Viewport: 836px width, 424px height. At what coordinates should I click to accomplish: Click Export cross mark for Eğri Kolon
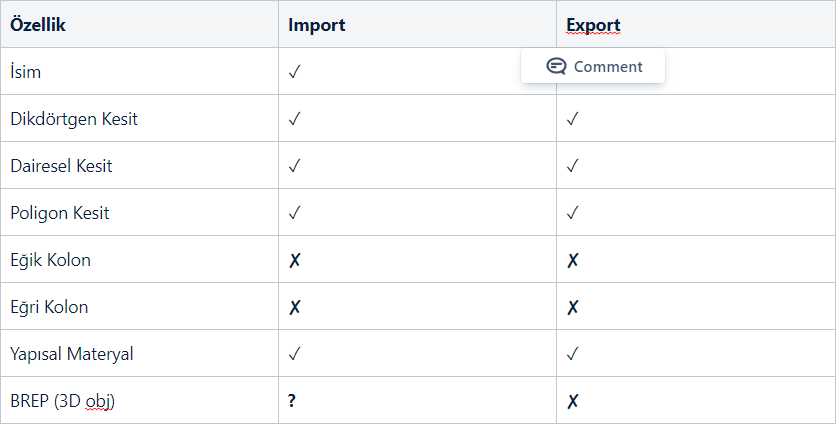pos(573,307)
